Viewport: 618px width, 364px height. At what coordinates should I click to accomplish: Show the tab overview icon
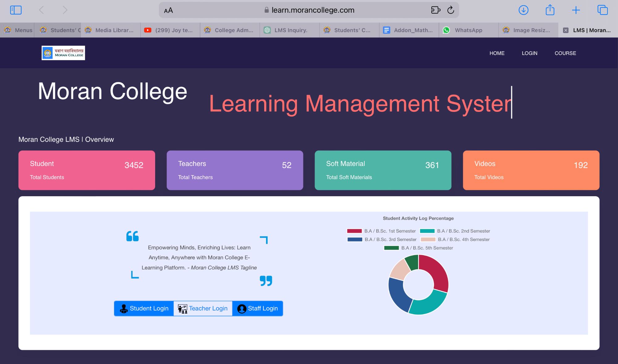click(x=603, y=10)
